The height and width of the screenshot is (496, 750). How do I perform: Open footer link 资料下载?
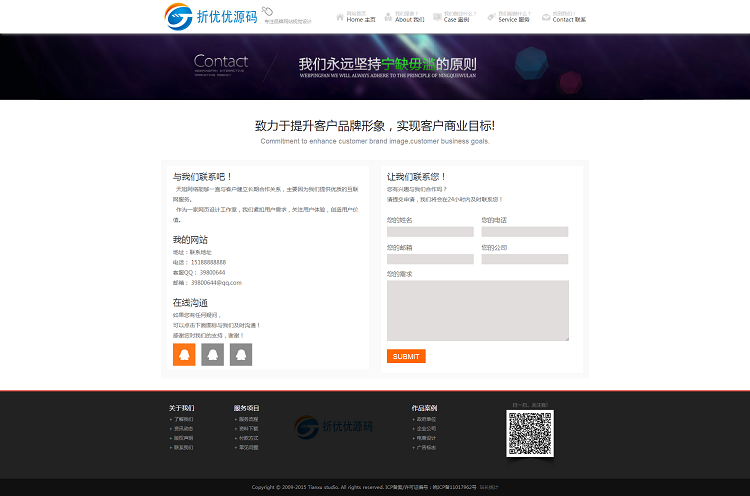coord(249,429)
